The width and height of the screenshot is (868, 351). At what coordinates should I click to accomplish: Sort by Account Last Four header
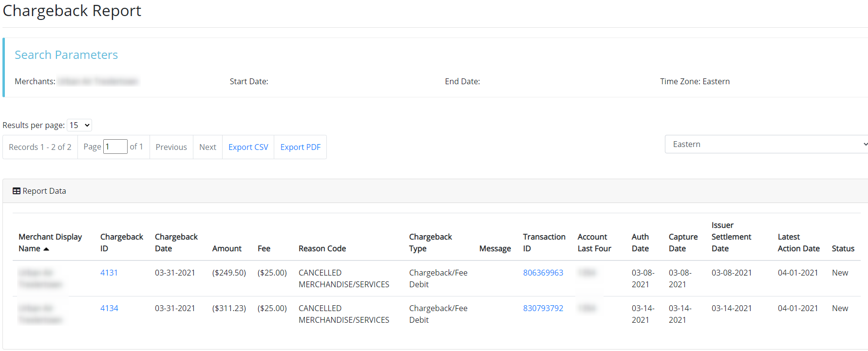coord(594,242)
